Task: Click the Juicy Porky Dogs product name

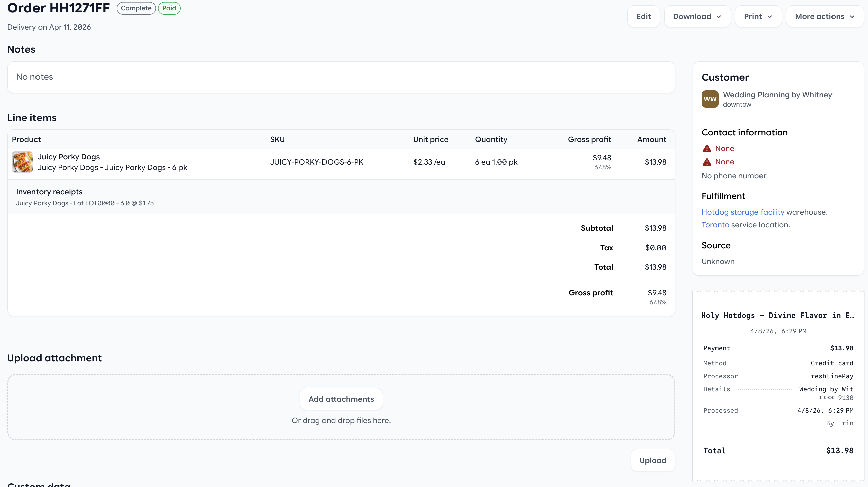Action: [x=69, y=157]
